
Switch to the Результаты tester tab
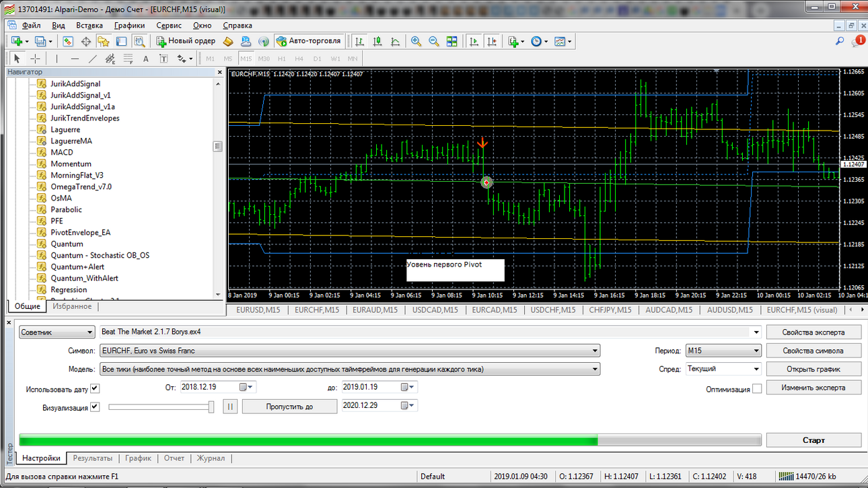93,458
